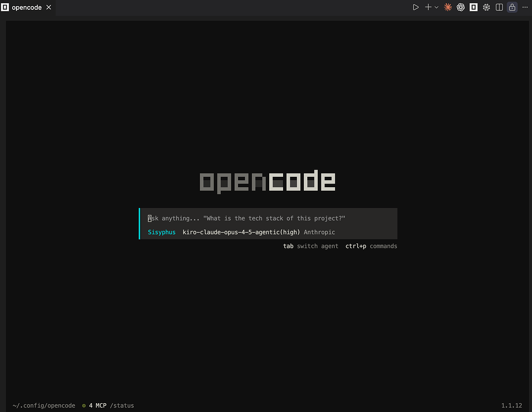The width and height of the screenshot is (532, 412).
Task: Click the /status command text
Action: (122, 405)
